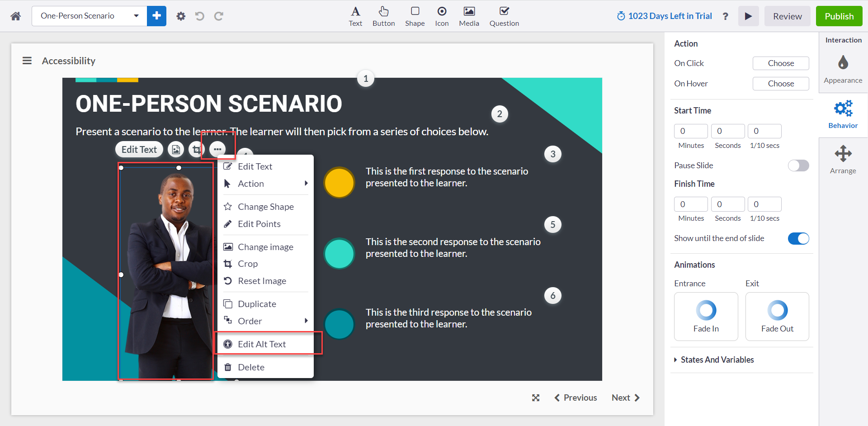Redo the last change
The width and height of the screenshot is (868, 426).
(219, 16)
